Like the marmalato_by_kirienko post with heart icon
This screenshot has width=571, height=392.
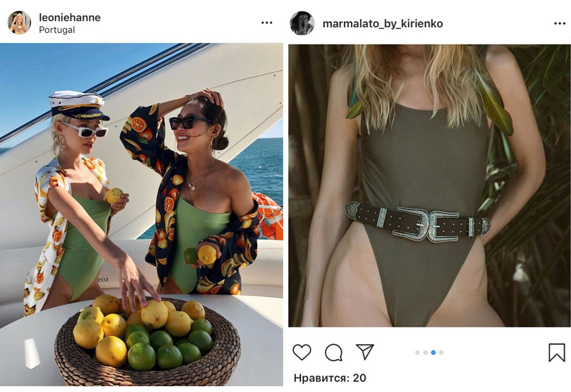[x=302, y=352]
